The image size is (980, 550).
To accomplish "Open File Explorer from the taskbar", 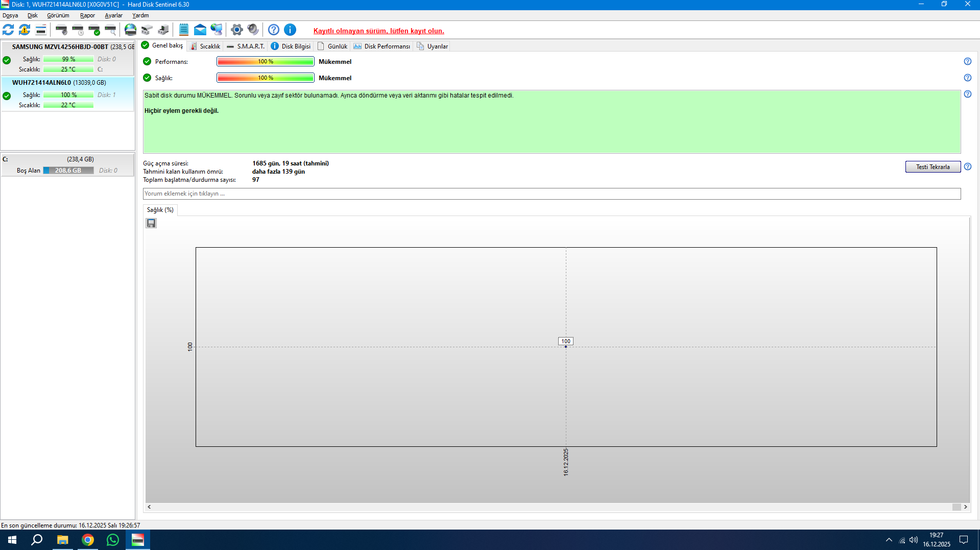I will tap(62, 540).
